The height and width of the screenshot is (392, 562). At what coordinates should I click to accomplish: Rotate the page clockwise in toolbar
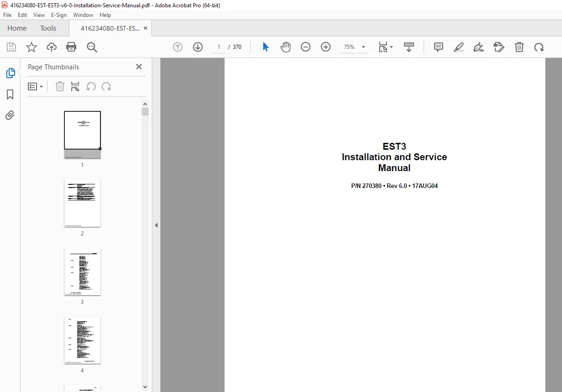[539, 47]
